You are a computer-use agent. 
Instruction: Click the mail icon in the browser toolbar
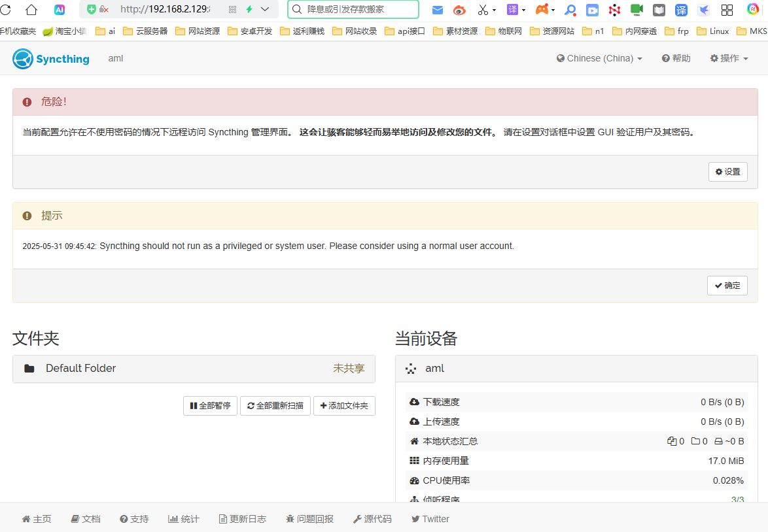[x=437, y=10]
